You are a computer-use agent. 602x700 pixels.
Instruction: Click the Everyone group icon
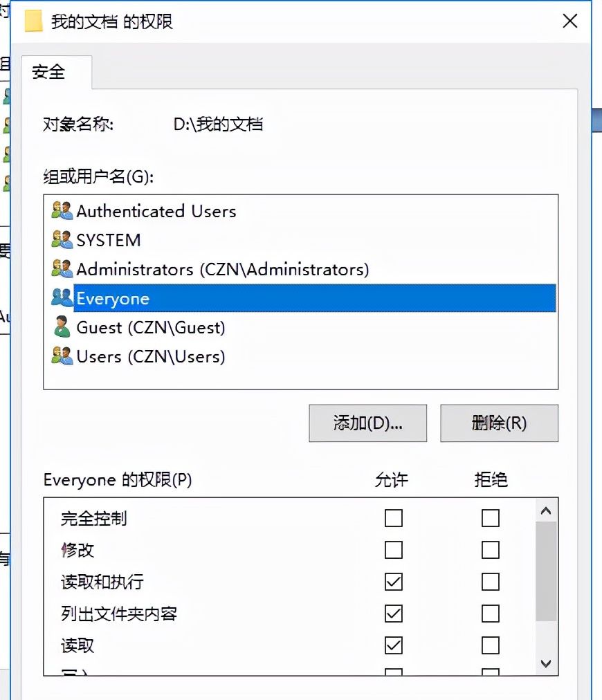click(62, 298)
